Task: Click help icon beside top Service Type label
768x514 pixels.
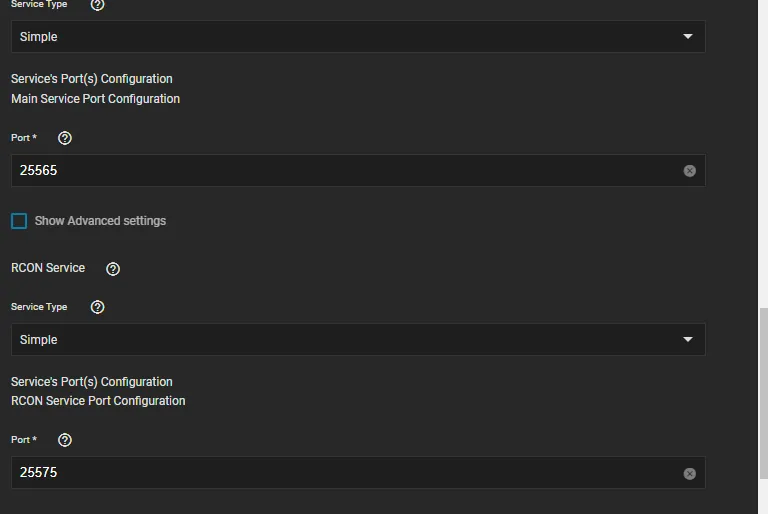Action: (97, 5)
